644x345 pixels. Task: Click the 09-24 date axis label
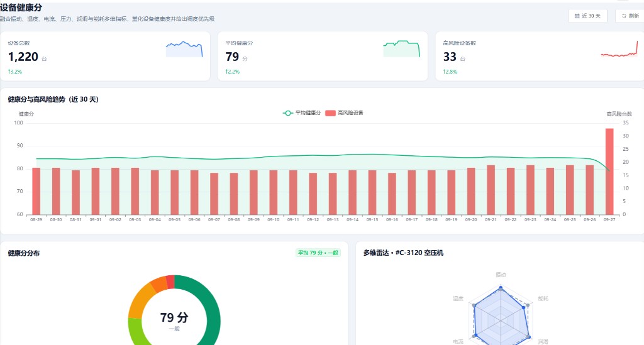point(550,220)
